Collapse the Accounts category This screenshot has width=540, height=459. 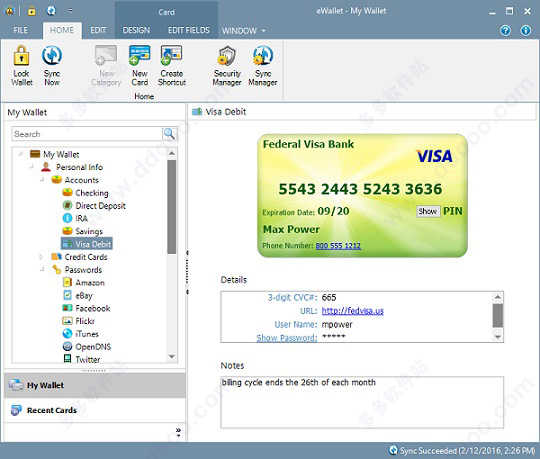pos(42,179)
